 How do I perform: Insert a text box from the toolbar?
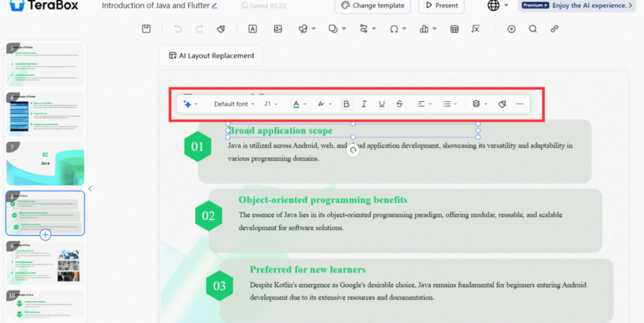252,29
